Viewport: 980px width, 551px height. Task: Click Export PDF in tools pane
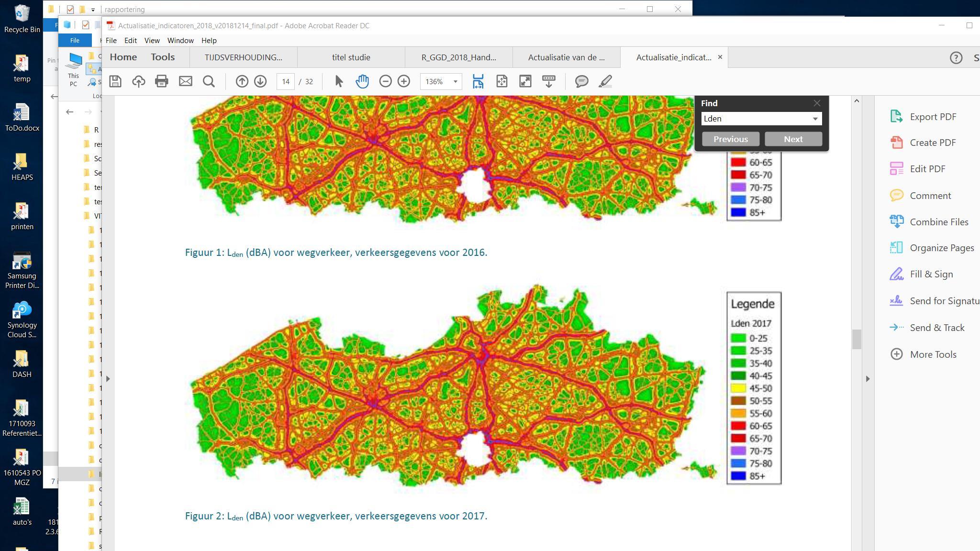tap(932, 117)
